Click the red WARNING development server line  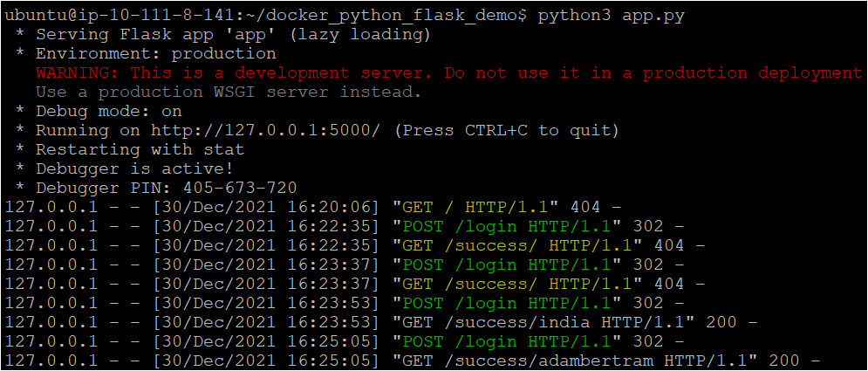[x=449, y=73]
